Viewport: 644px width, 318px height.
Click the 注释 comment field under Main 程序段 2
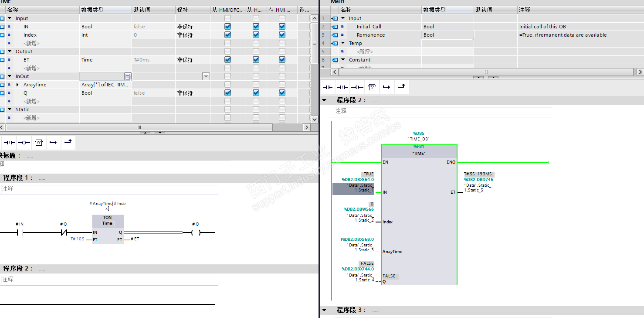pyautogui.click(x=443, y=111)
